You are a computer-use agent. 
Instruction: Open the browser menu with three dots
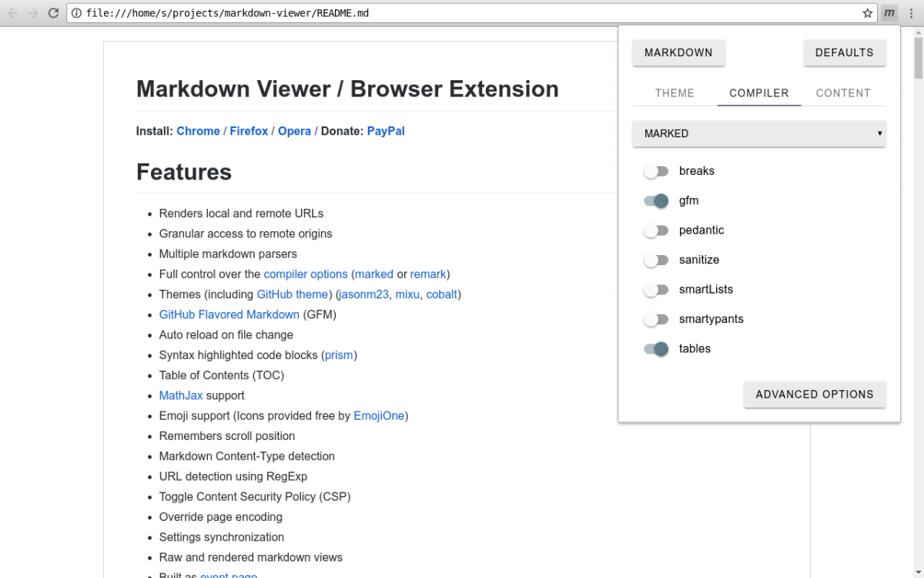pos(911,13)
